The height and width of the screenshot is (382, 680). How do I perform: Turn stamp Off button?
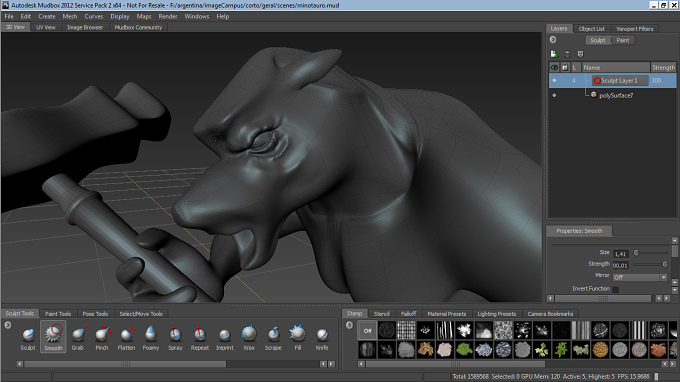[367, 331]
